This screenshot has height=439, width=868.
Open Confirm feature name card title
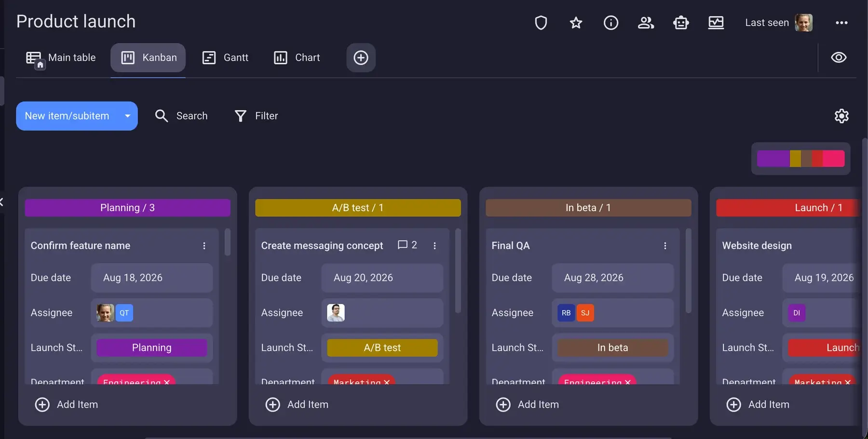81,246
